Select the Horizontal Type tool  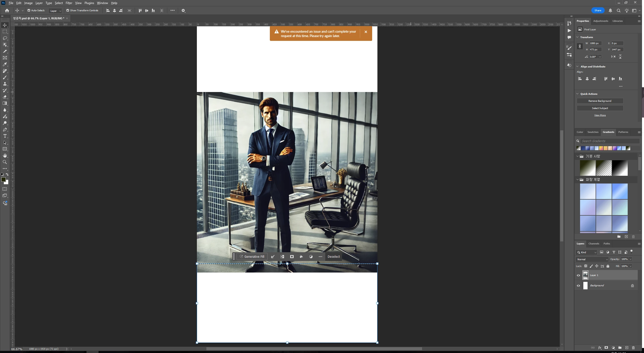click(5, 136)
